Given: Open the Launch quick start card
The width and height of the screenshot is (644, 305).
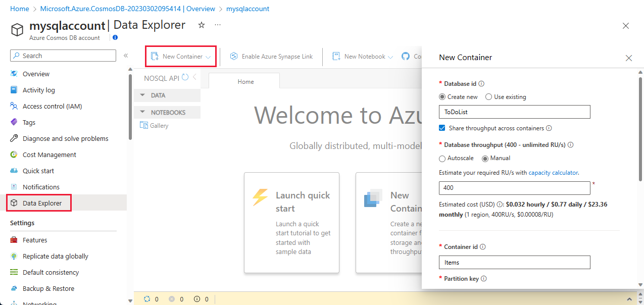Looking at the screenshot, I should pyautogui.click(x=291, y=223).
